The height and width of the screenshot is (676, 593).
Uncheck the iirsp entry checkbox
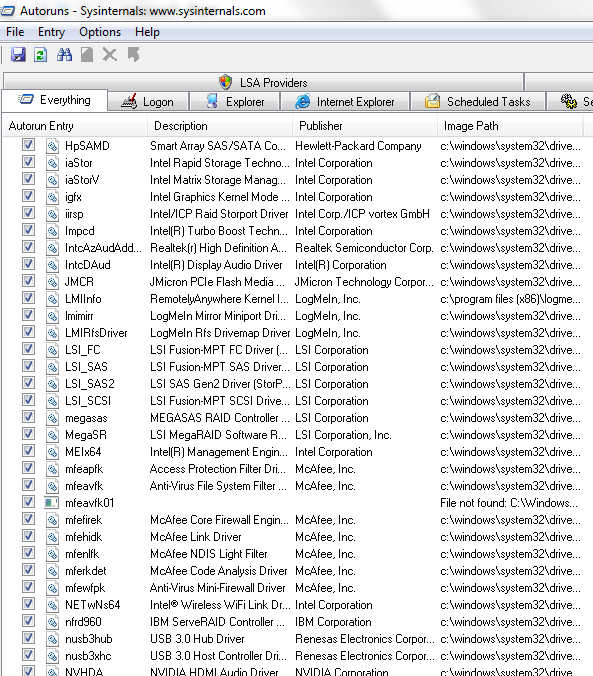click(x=28, y=213)
